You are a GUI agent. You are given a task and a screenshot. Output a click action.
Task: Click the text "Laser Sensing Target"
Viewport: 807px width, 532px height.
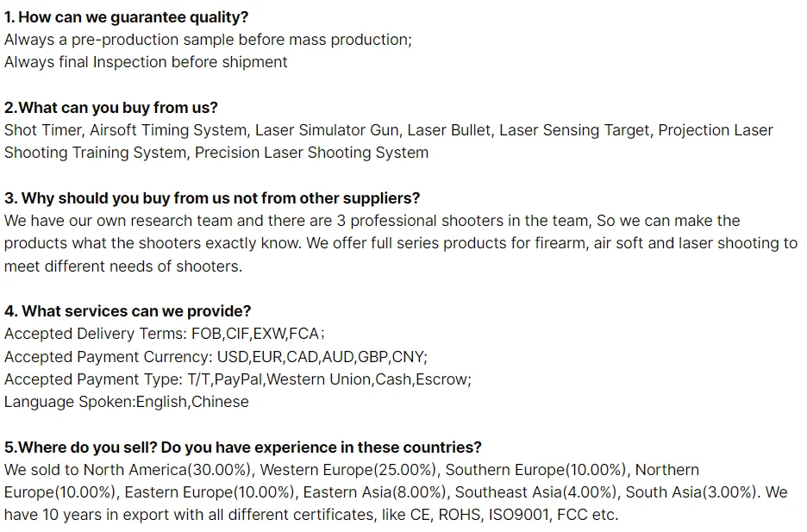point(574,131)
